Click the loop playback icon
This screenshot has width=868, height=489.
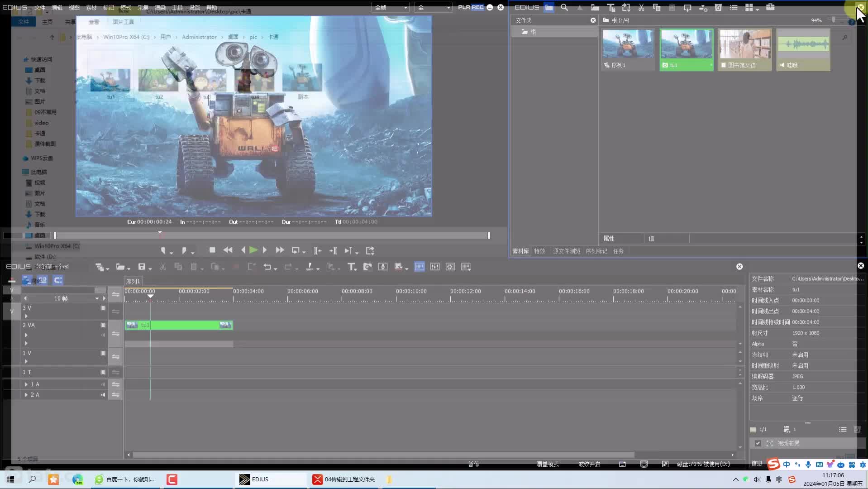coord(296,250)
